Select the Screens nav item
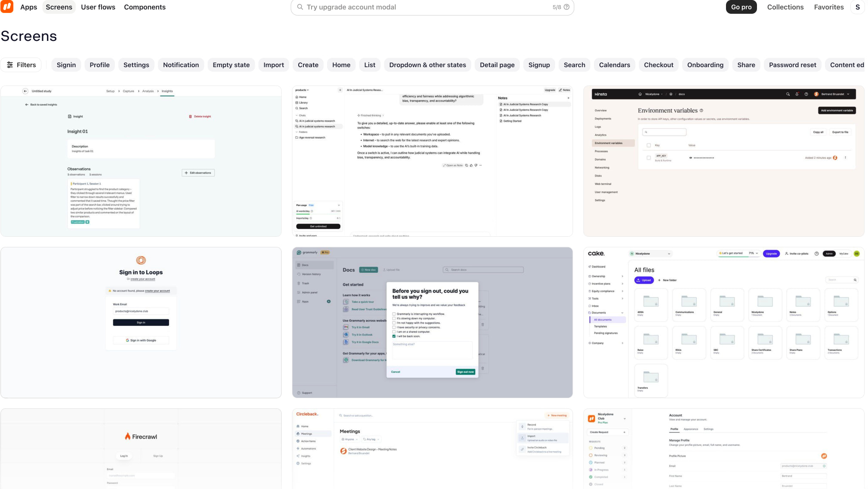The width and height of the screenshot is (868, 489). tap(59, 7)
